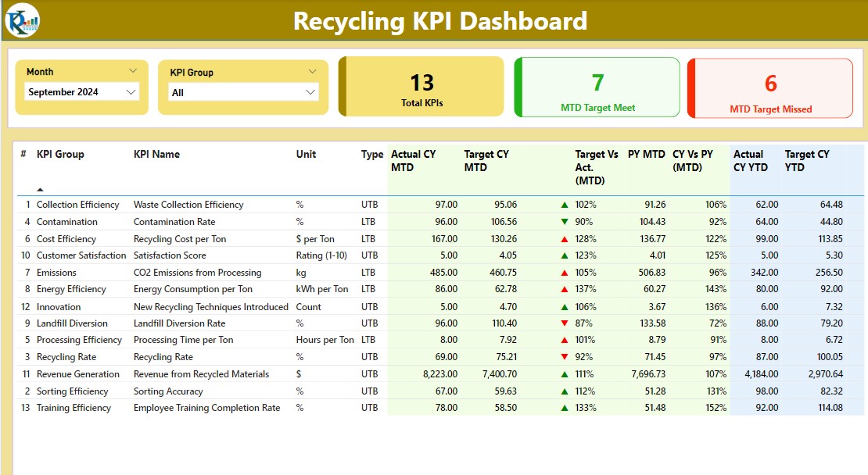
Task: Select the Revenue Generation group cell
Action: pos(78,374)
